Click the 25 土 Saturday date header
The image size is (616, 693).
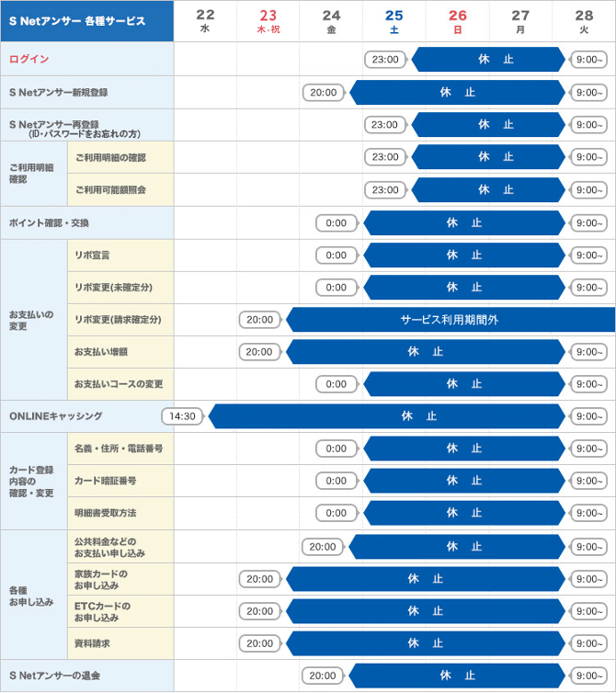(394, 20)
